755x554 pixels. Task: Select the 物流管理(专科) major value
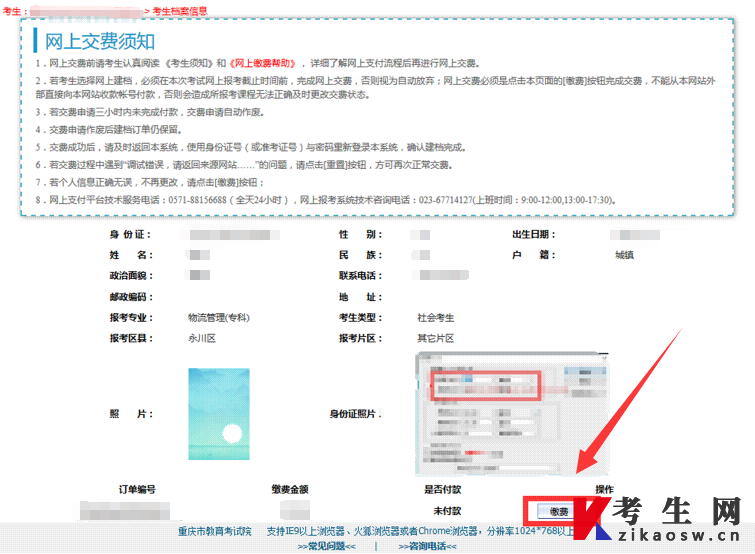(218, 317)
